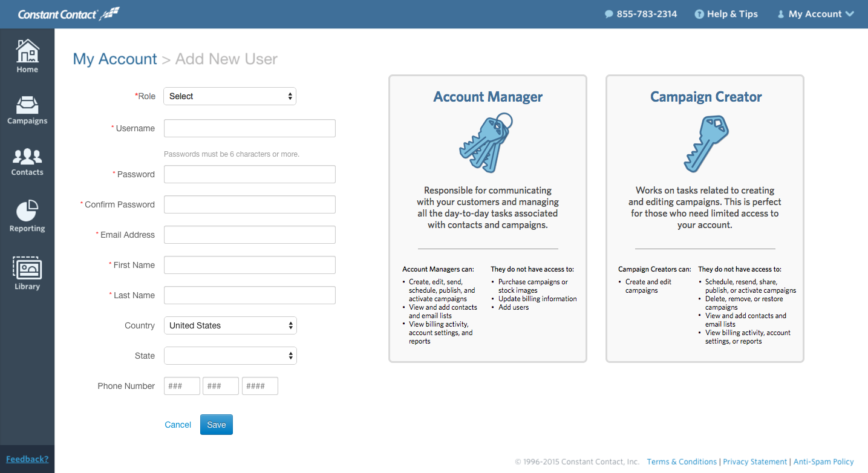Viewport: 868px width, 473px height.
Task: Click the 'Add New User' breadcrumb text
Action: [x=226, y=59]
